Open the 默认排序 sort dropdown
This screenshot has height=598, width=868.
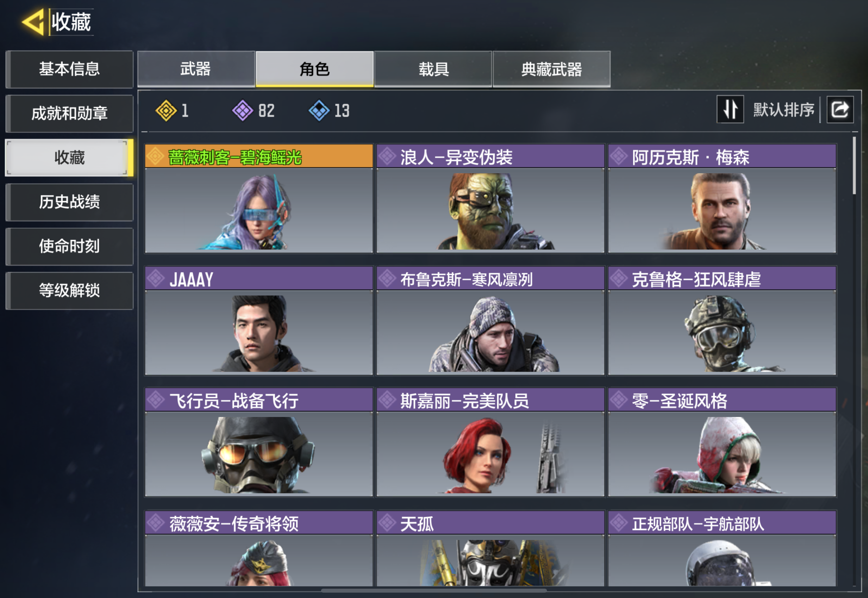coord(784,110)
